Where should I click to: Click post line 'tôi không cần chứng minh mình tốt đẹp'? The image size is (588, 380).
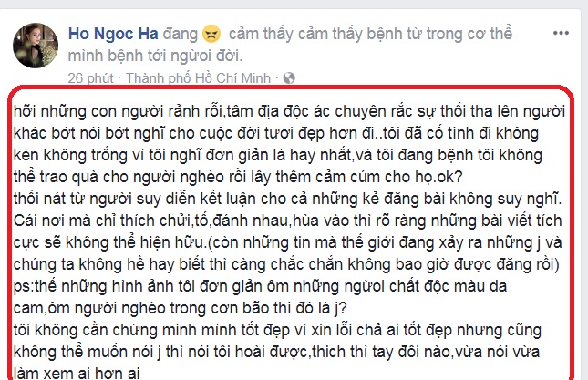coord(277,330)
